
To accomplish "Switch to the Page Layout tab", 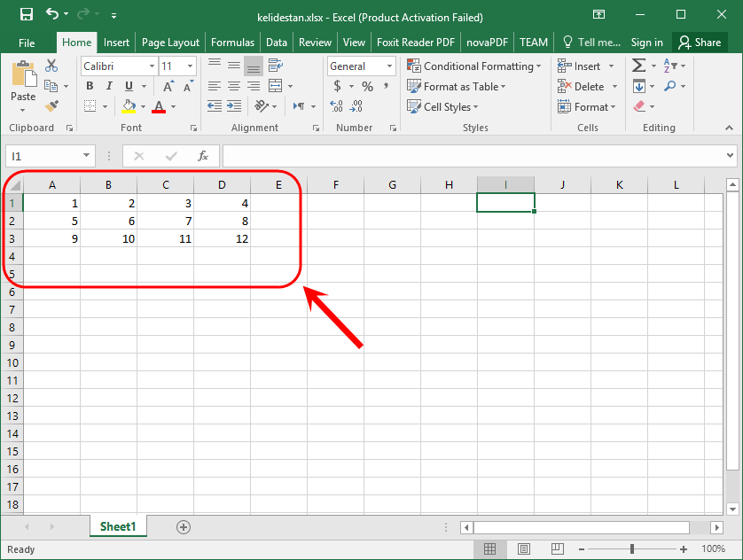I will (170, 43).
